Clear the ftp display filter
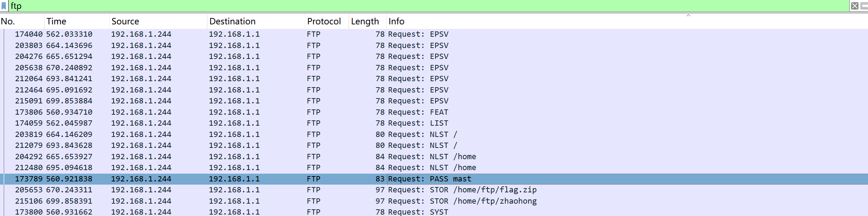 [855, 6]
